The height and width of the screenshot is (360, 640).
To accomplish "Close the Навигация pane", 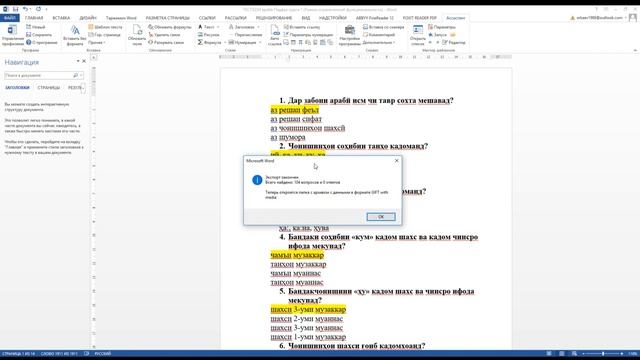I will click(x=84, y=61).
